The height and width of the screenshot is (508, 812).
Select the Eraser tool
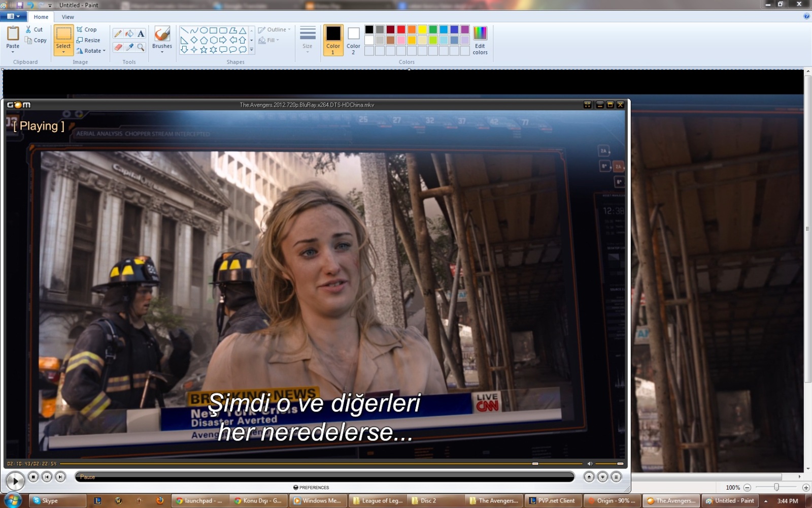click(118, 47)
